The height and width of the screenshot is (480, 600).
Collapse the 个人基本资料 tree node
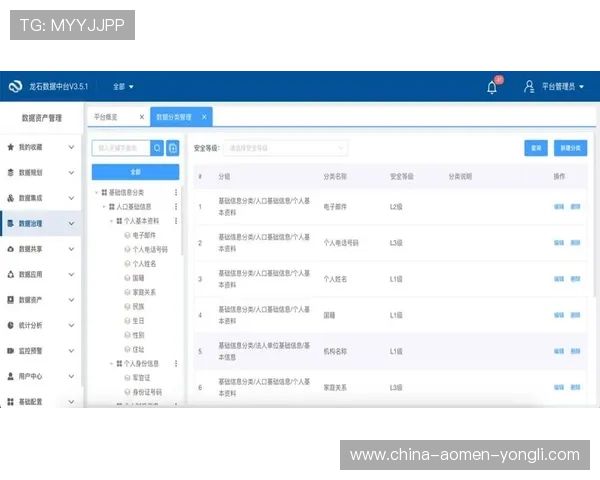111,221
